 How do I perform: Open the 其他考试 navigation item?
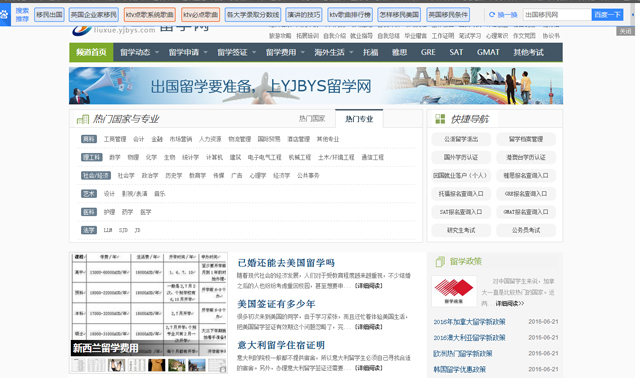click(x=529, y=52)
